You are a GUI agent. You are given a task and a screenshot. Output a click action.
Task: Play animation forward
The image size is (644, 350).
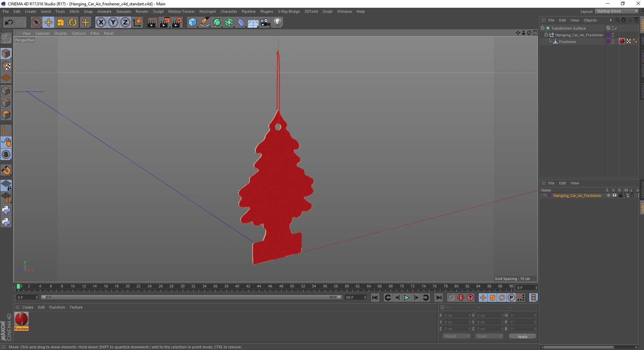click(x=407, y=297)
